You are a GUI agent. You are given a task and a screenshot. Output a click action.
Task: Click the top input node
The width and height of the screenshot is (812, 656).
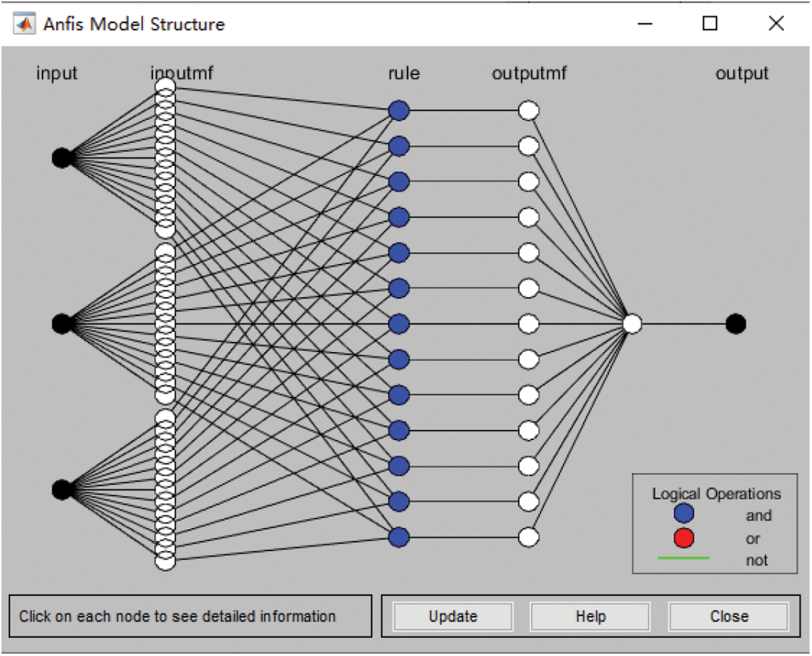point(62,157)
